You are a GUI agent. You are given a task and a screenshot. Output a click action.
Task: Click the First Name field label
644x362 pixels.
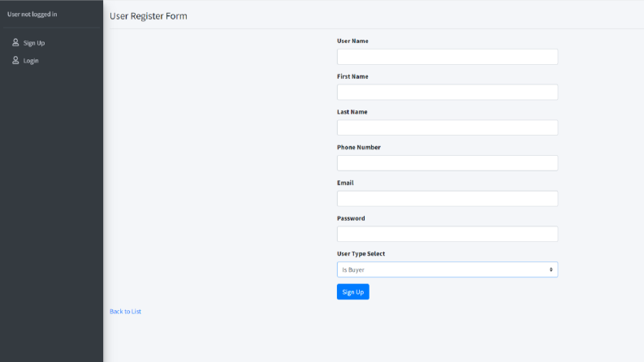(x=352, y=76)
